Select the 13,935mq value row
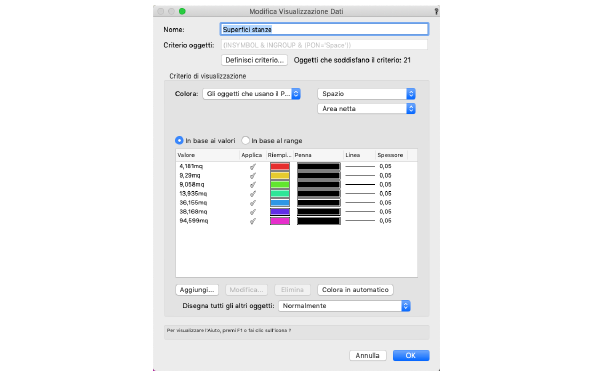Image resolution: width=593 pixels, height=377 pixels. (x=296, y=194)
